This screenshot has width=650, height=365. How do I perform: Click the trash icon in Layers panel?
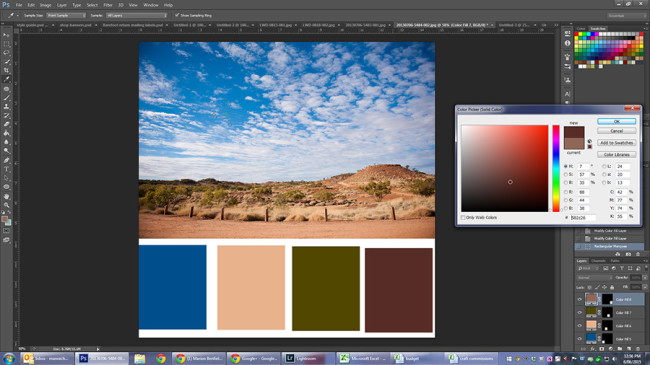point(638,349)
